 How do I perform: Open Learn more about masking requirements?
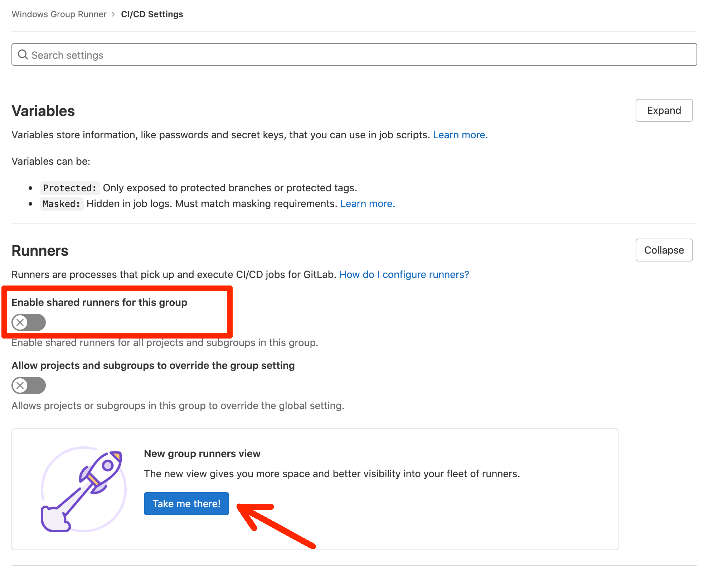coord(368,203)
